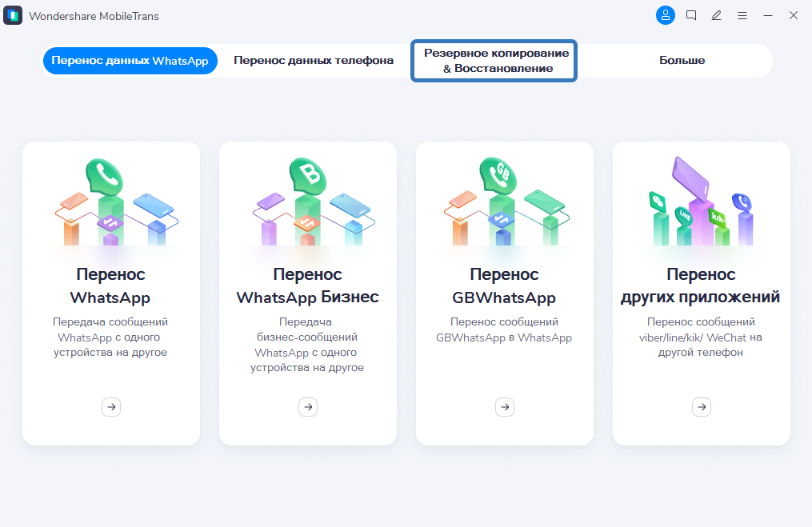Open the hamburger menu icon
The width and height of the screenshot is (812, 527).
click(x=742, y=15)
